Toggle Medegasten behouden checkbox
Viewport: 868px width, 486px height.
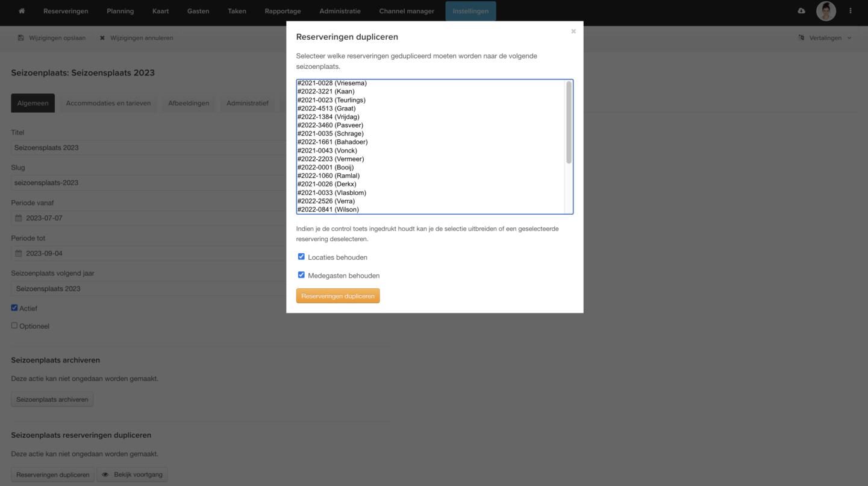pos(301,275)
